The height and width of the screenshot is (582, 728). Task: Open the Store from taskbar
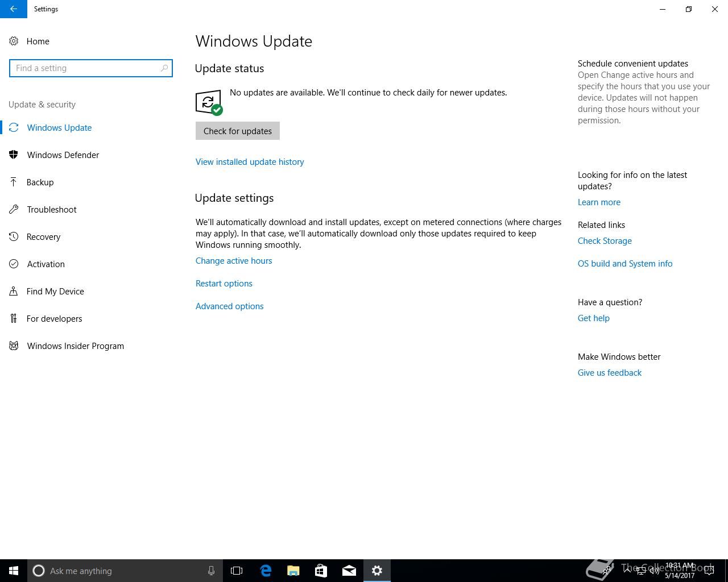[x=321, y=571]
